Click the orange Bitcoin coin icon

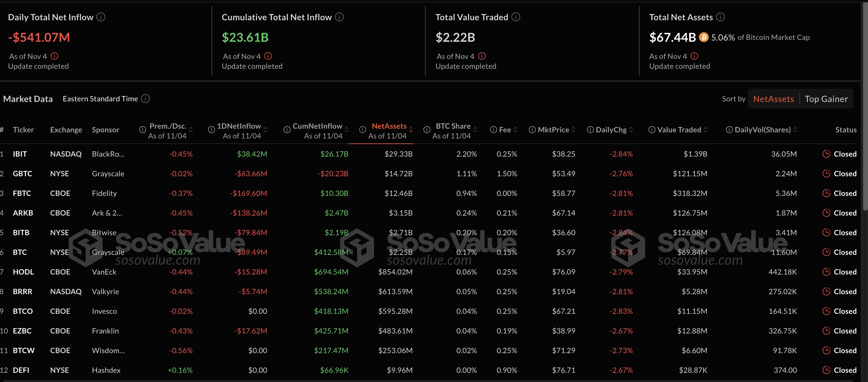click(704, 37)
